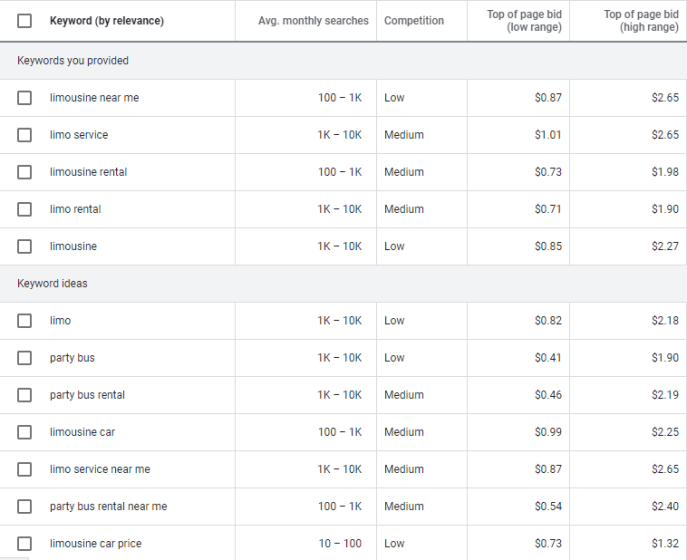Select the party bus rental checkbox
The height and width of the screenshot is (560, 687).
coord(24,395)
